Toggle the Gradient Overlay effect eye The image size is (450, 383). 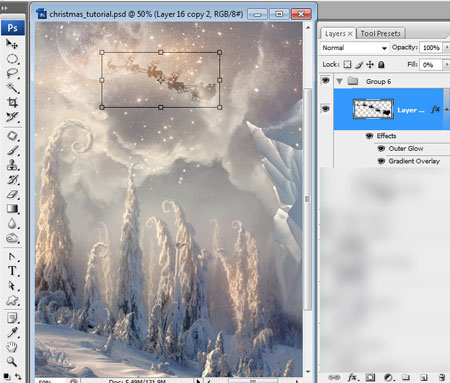(381, 161)
